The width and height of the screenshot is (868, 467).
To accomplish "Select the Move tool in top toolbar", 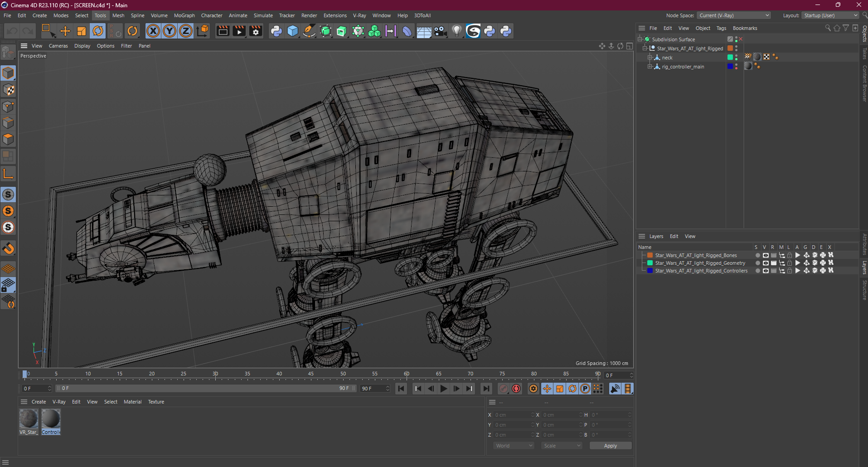I will coord(65,31).
